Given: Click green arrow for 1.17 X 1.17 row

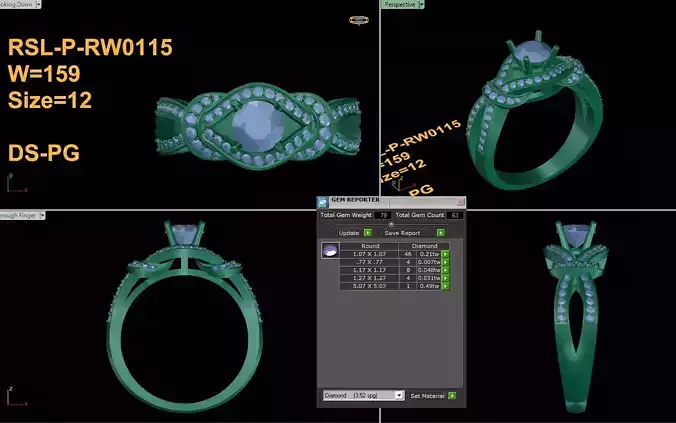Looking at the screenshot, I should point(445,270).
